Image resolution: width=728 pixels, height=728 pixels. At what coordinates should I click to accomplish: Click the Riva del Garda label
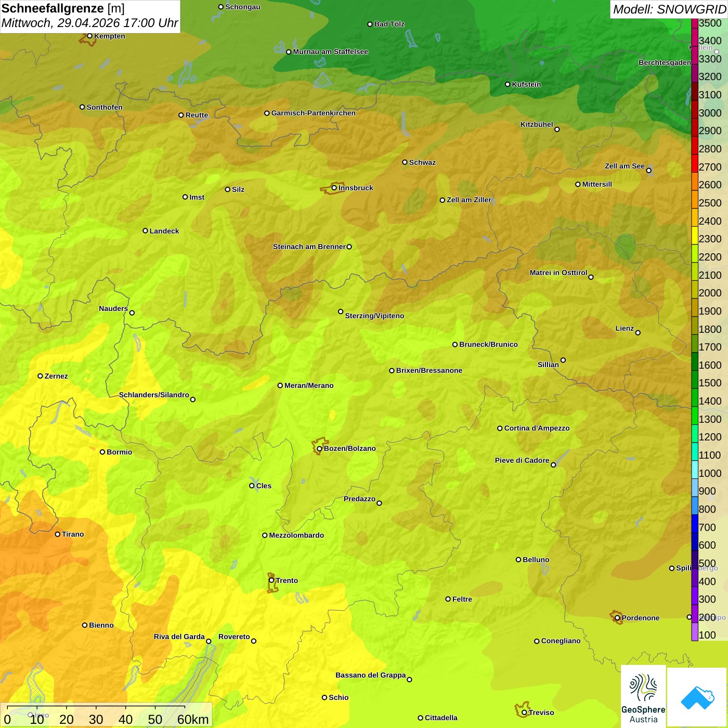point(179,636)
